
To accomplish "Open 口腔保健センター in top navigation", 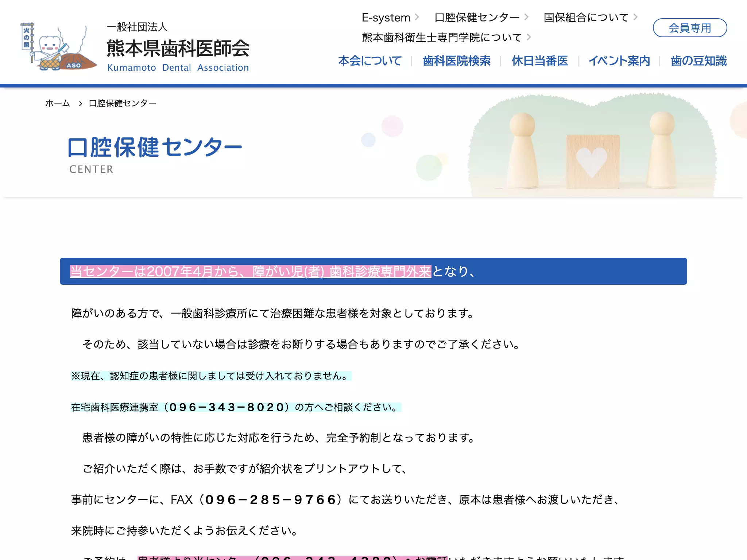I will point(477,17).
